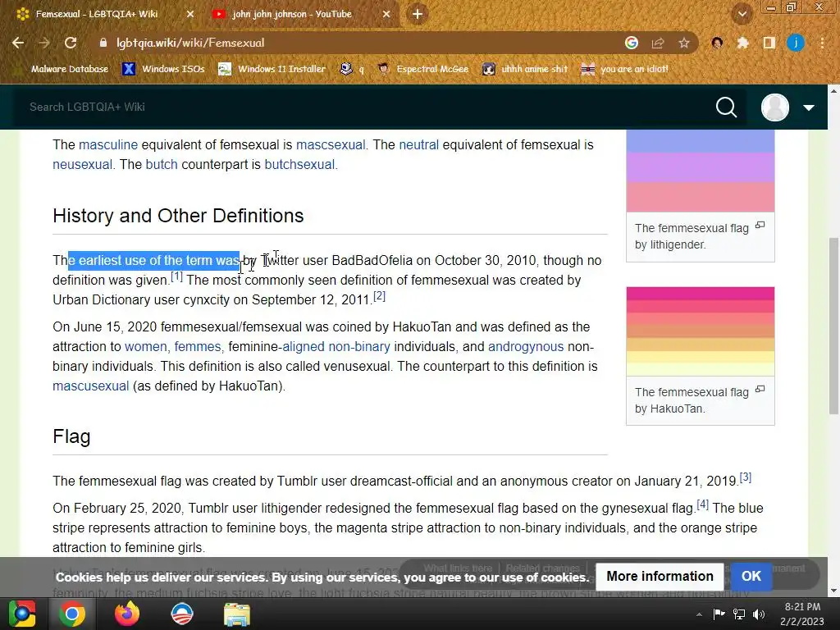The width and height of the screenshot is (840, 630).
Task: Open citation reference [1]
Action: (177, 276)
